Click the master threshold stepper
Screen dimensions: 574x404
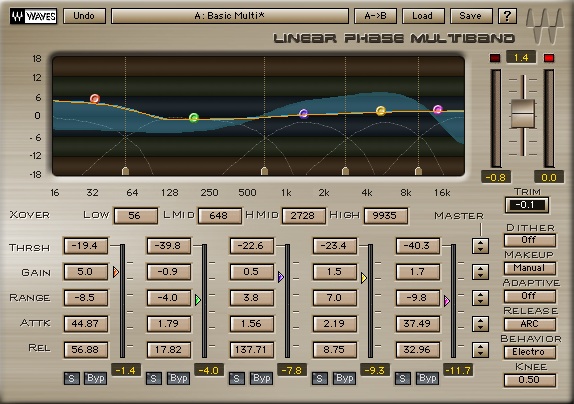click(480, 246)
